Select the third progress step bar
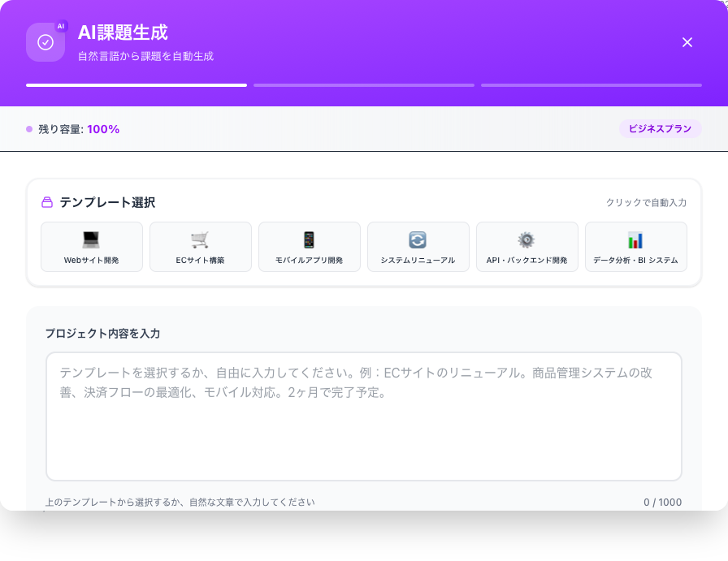This screenshot has height=561, width=728. 591,84
